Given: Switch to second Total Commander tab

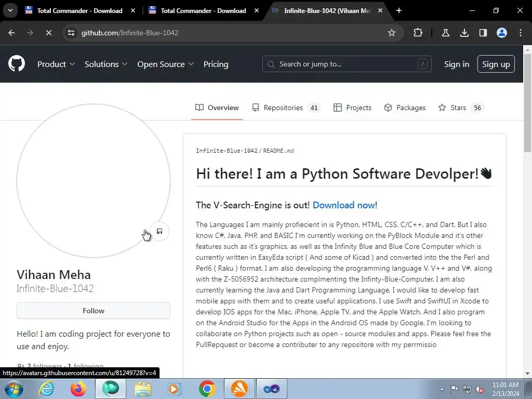Looking at the screenshot, I should (x=203, y=10).
